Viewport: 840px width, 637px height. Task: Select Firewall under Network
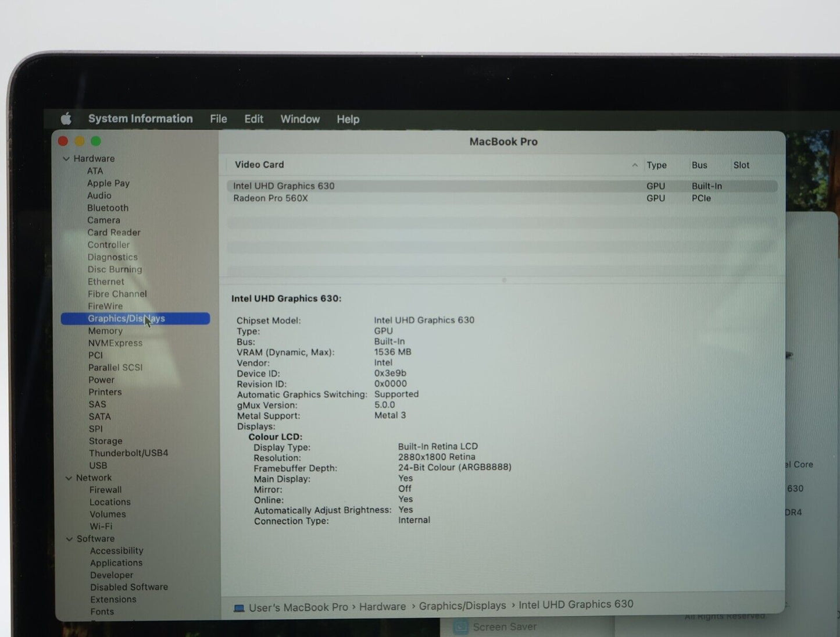(105, 490)
